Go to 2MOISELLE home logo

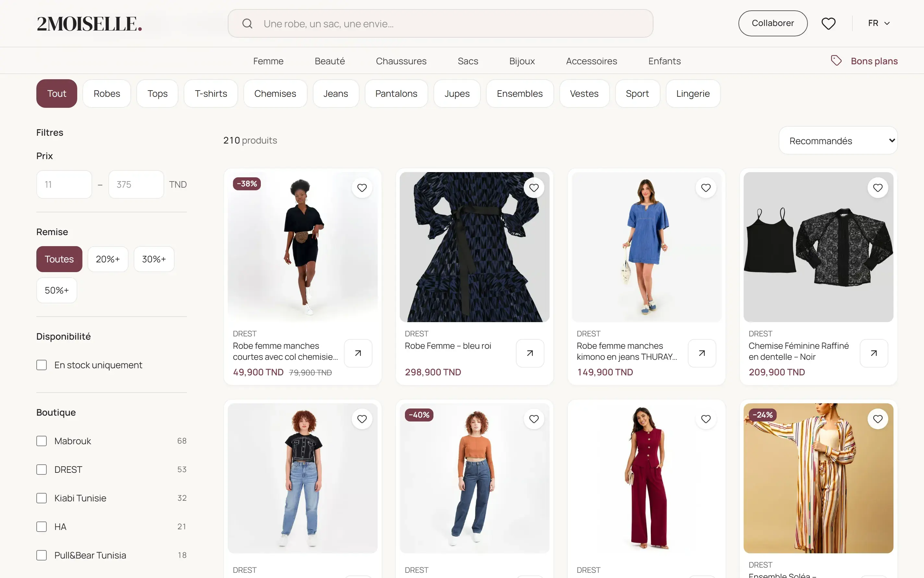click(89, 24)
